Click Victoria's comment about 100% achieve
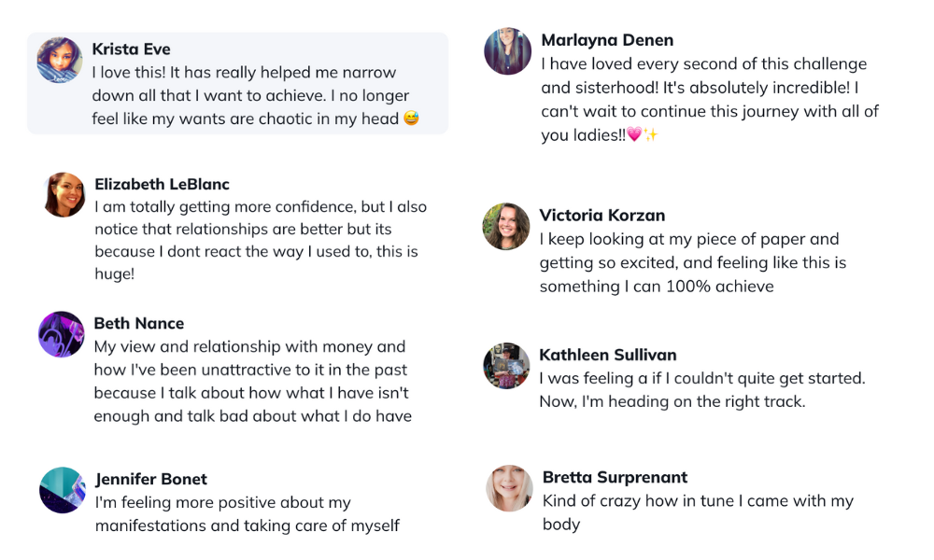Viewport: 934px width, 560px height. pyautogui.click(x=692, y=263)
